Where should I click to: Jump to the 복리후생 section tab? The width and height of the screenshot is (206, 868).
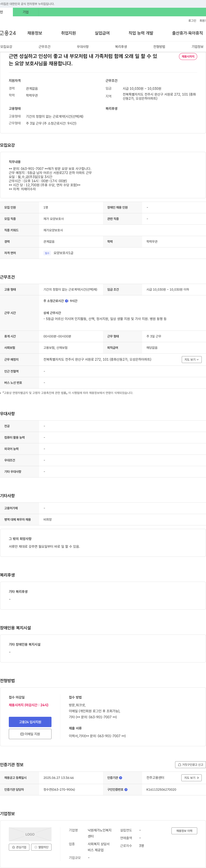click(121, 46)
